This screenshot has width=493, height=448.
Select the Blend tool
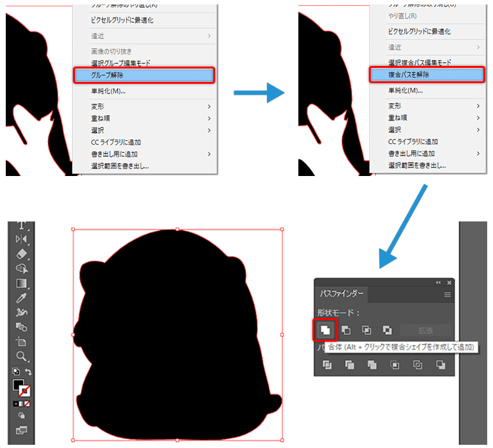21,327
